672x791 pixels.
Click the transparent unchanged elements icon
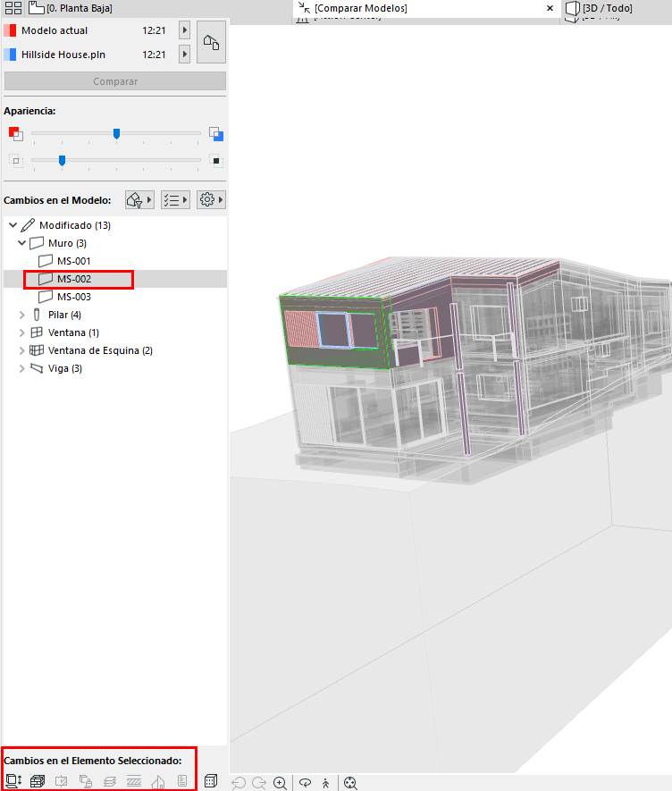pos(16,161)
